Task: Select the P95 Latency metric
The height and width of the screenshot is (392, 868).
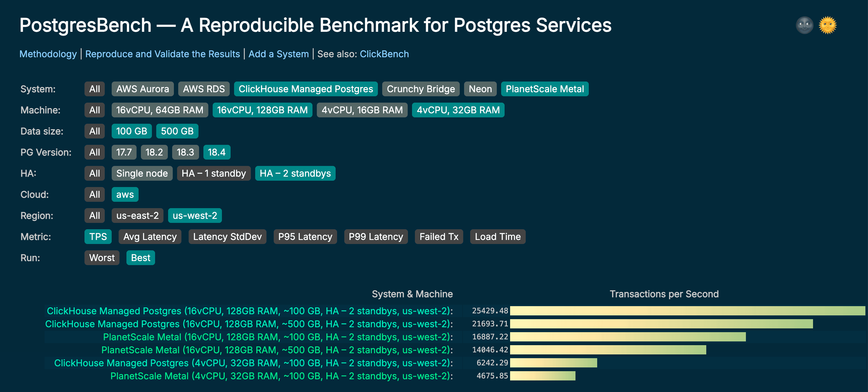Action: 305,237
